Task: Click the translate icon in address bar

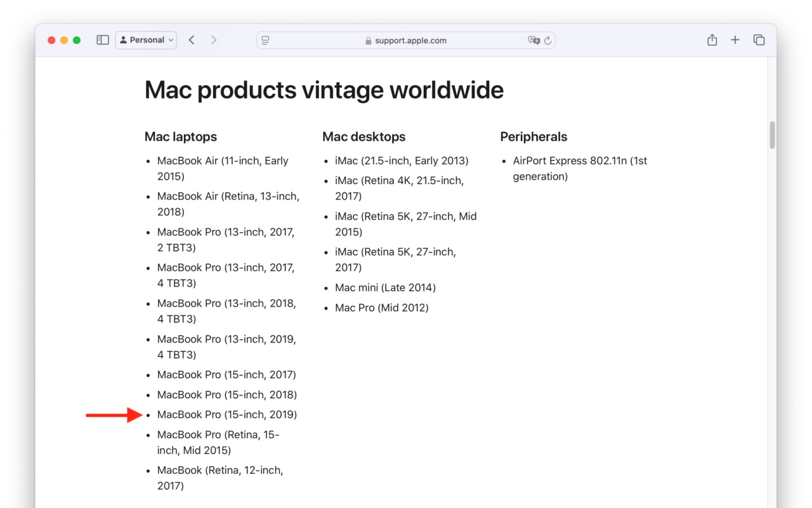Action: click(534, 40)
